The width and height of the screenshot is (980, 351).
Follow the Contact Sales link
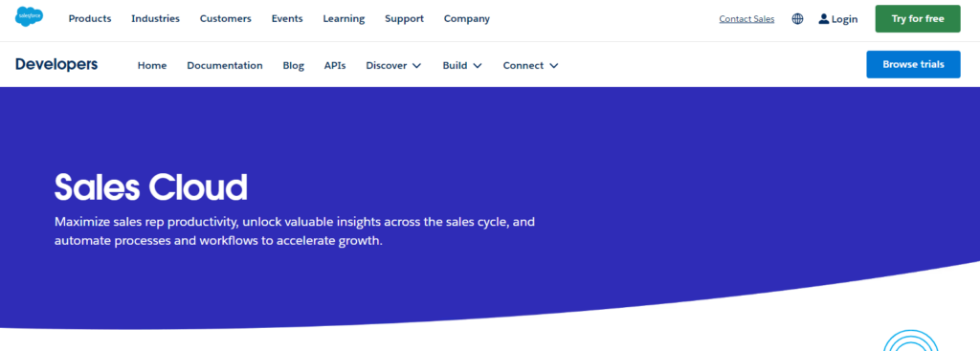(x=746, y=19)
